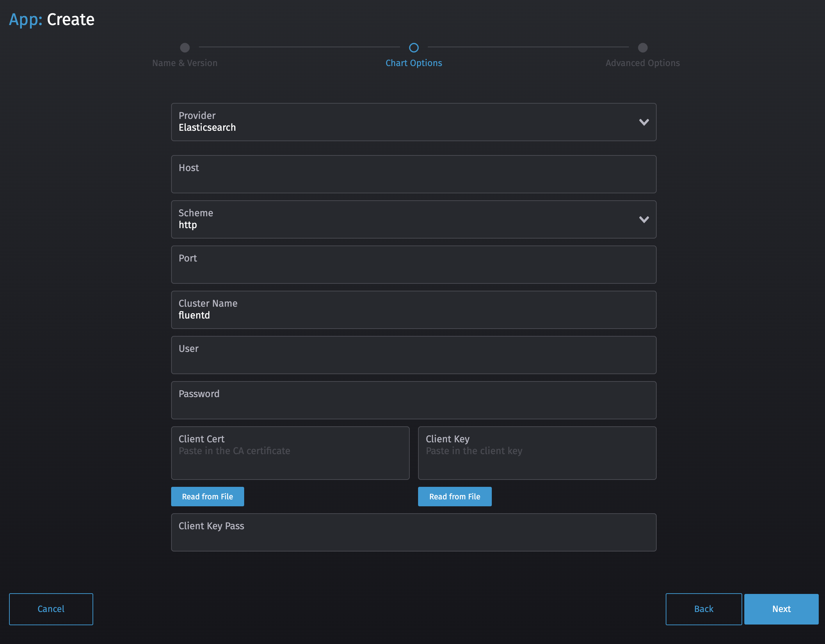The height and width of the screenshot is (644, 825).
Task: Cancel the app creation wizard
Action: click(51, 609)
